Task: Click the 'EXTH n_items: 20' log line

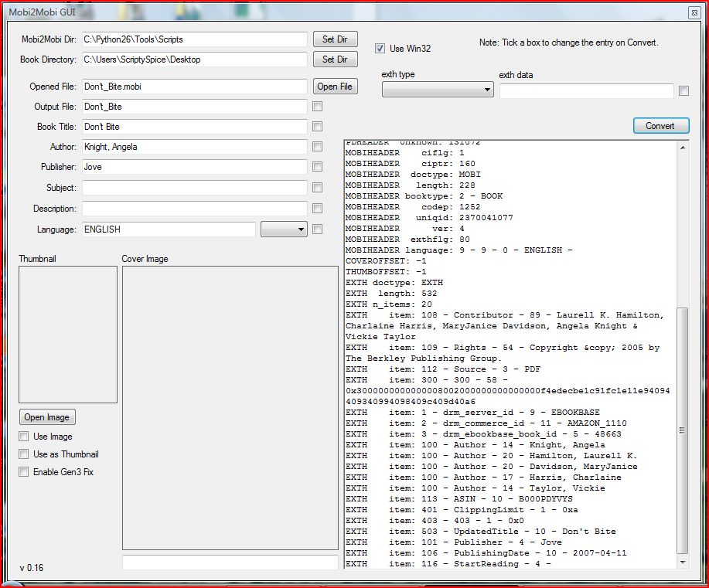Action: click(x=389, y=304)
